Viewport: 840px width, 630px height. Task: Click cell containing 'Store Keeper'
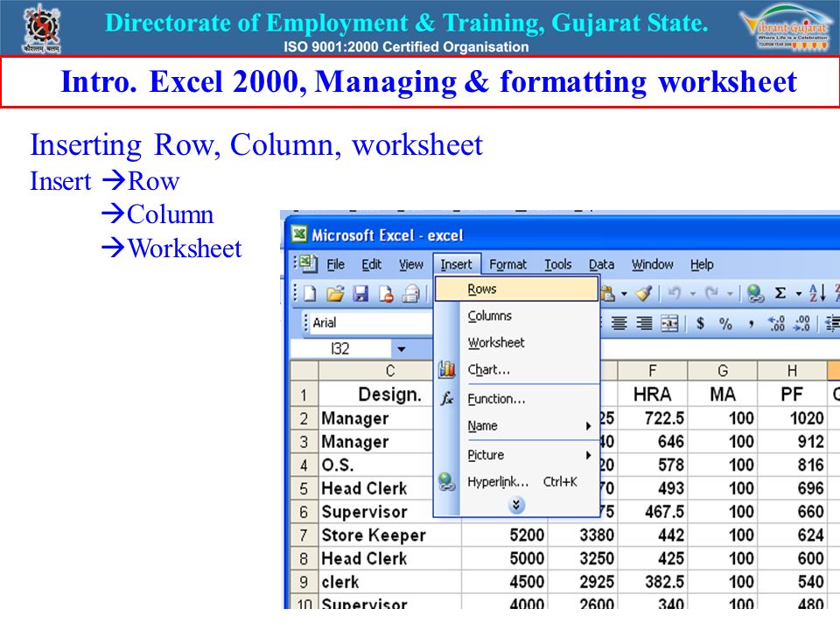[389, 535]
